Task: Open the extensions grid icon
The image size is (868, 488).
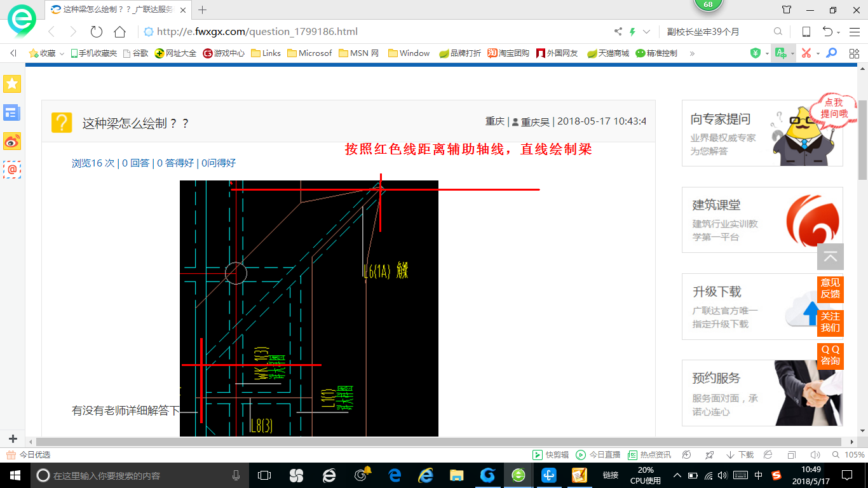Action: [854, 53]
